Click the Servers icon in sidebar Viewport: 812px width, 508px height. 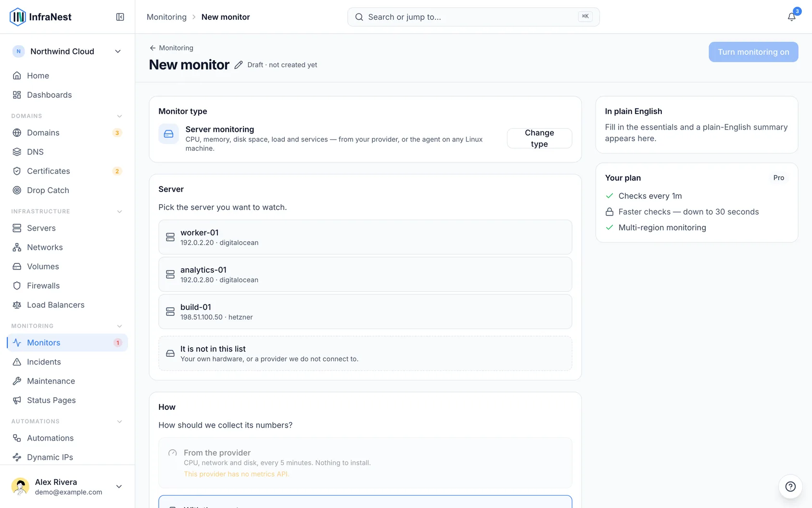coord(17,228)
